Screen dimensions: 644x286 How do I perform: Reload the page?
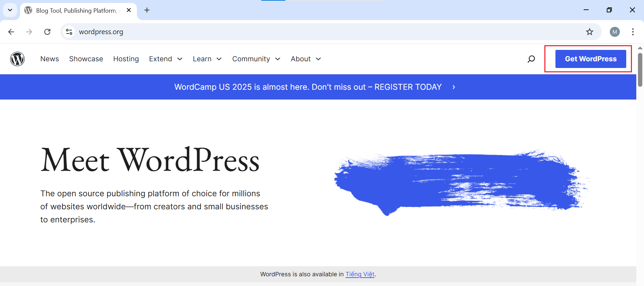tap(47, 32)
